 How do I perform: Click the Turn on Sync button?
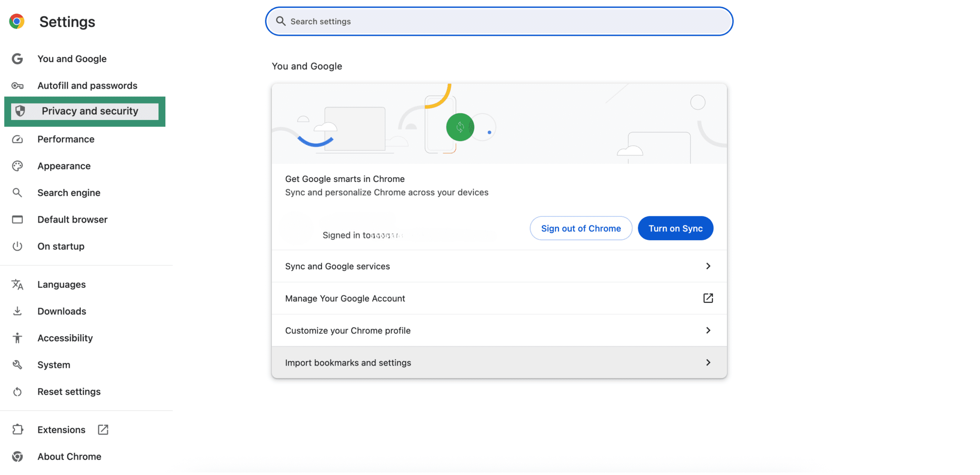[x=675, y=228]
